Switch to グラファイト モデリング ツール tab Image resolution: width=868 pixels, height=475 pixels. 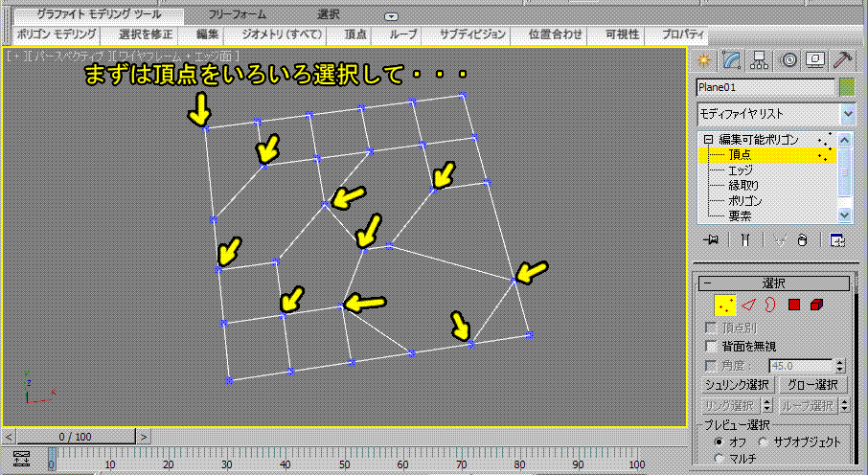[x=99, y=15]
